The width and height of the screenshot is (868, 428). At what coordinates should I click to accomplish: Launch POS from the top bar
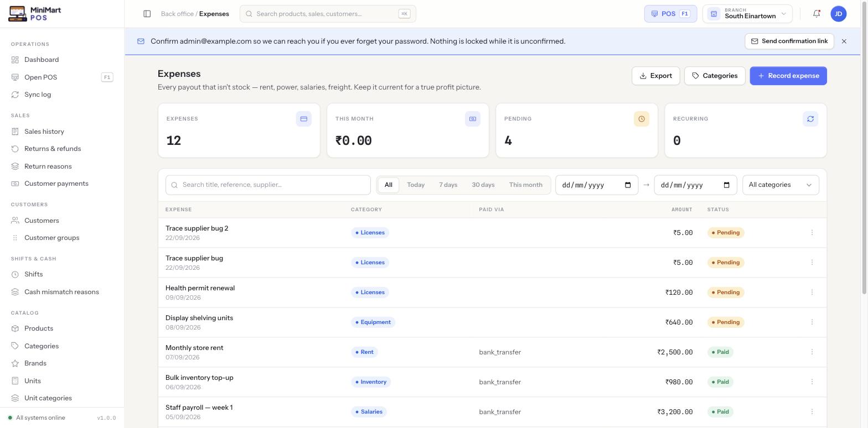pos(670,14)
